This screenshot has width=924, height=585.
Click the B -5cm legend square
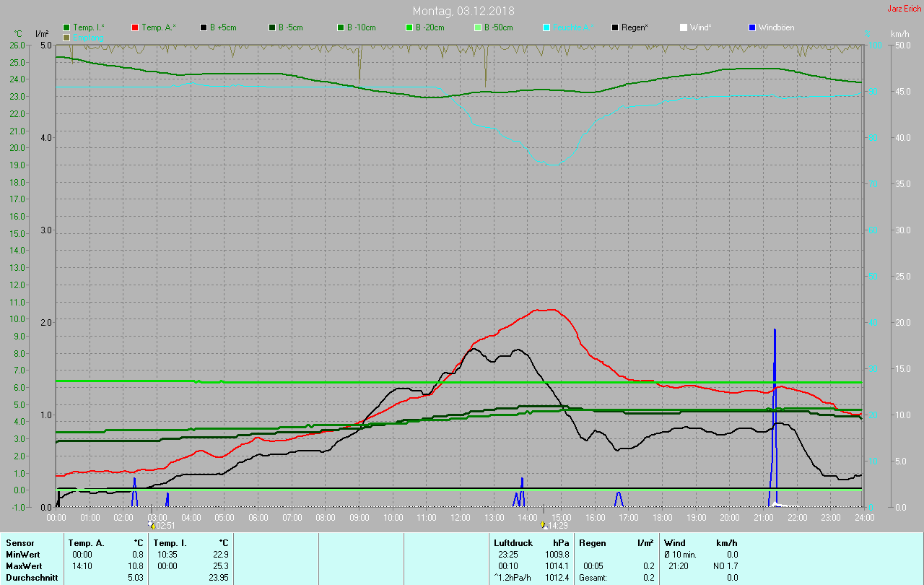tap(272, 27)
